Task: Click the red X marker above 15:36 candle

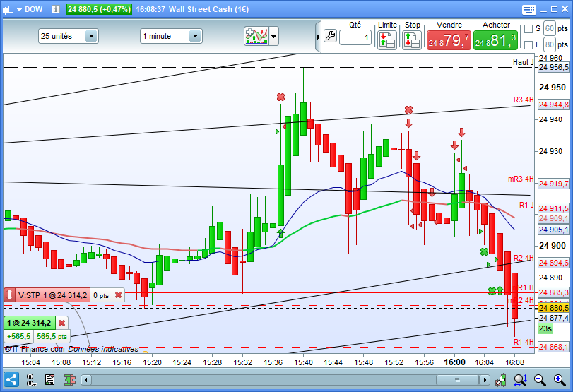Action: tap(280, 97)
